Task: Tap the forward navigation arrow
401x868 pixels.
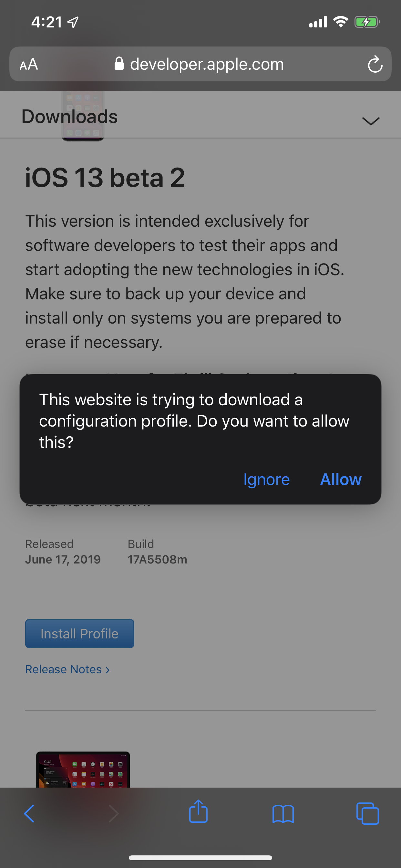Action: pos(114,813)
